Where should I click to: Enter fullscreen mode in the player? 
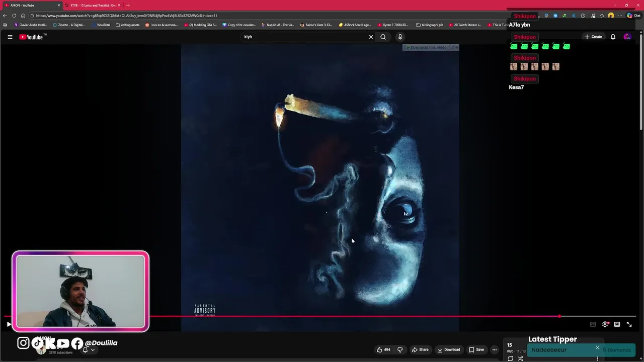point(629,324)
